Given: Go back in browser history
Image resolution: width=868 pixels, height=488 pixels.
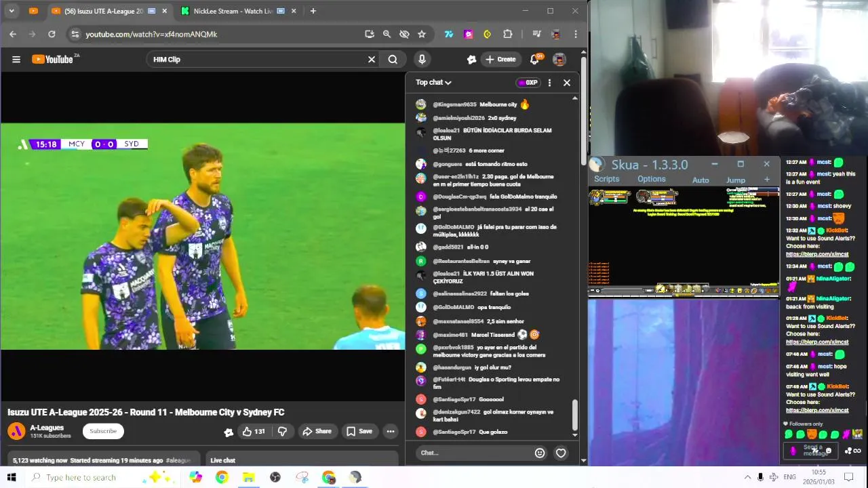Looking at the screenshot, I should [x=13, y=34].
